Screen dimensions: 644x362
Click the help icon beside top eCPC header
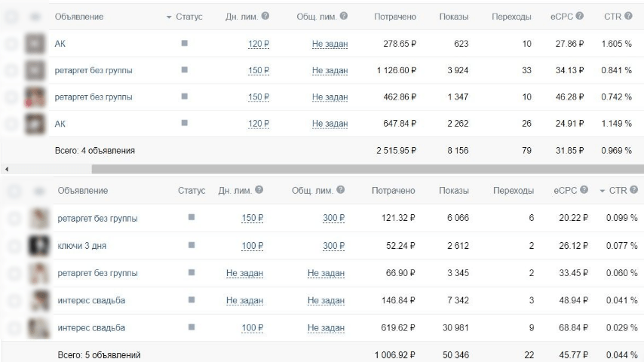(x=579, y=16)
